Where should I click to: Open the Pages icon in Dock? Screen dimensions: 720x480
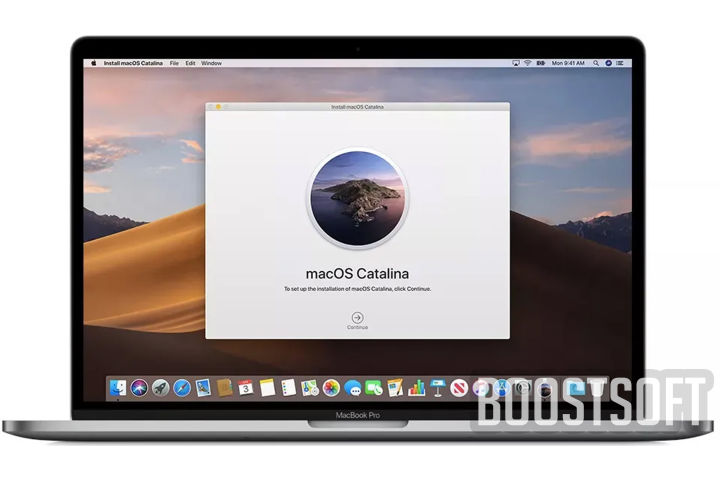pyautogui.click(x=395, y=388)
